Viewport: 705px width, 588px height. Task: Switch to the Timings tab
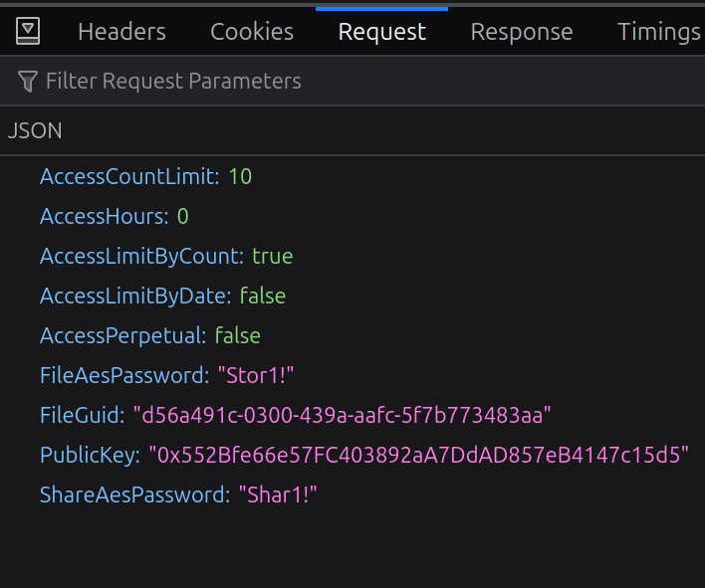[x=658, y=32]
